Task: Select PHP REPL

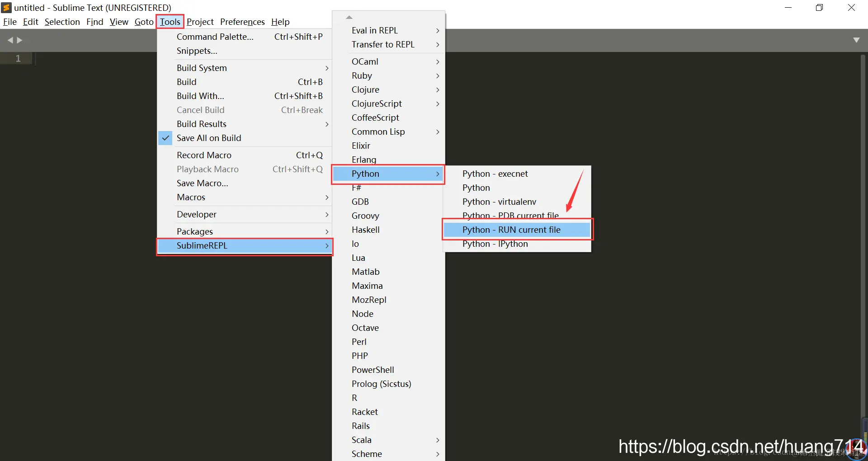Action: (x=388, y=356)
